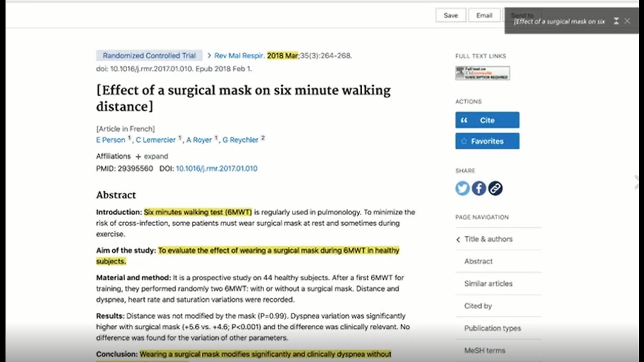Image resolution: width=644 pixels, height=362 pixels.
Task: Open author E Person link
Action: tap(111, 140)
